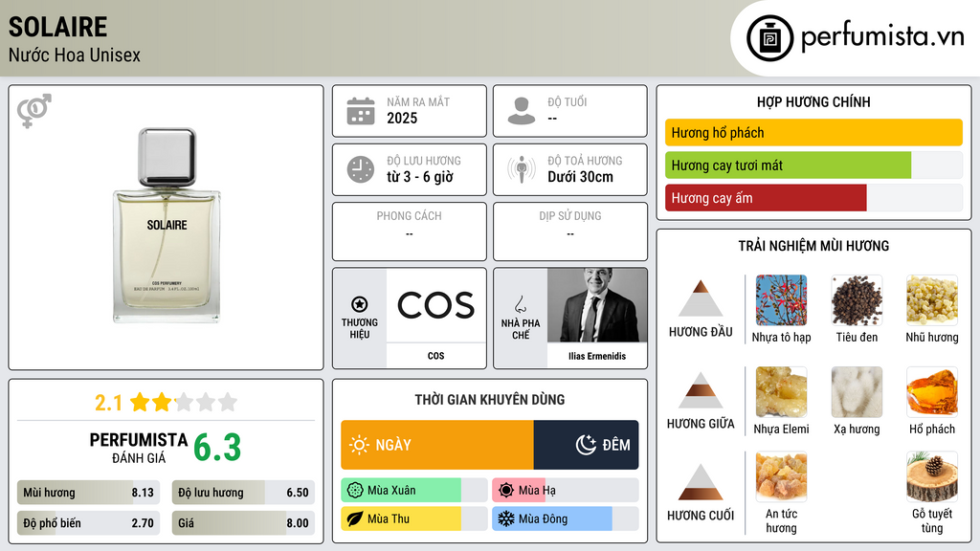Select the Ngày sun section
980x551 pixels.
pyautogui.click(x=436, y=445)
